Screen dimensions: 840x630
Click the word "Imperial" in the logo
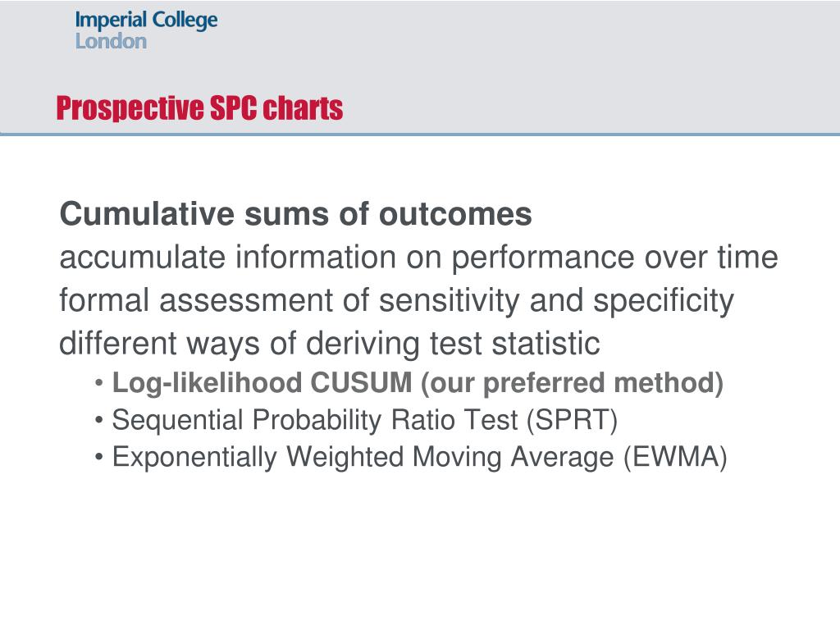pyautogui.click(x=111, y=21)
